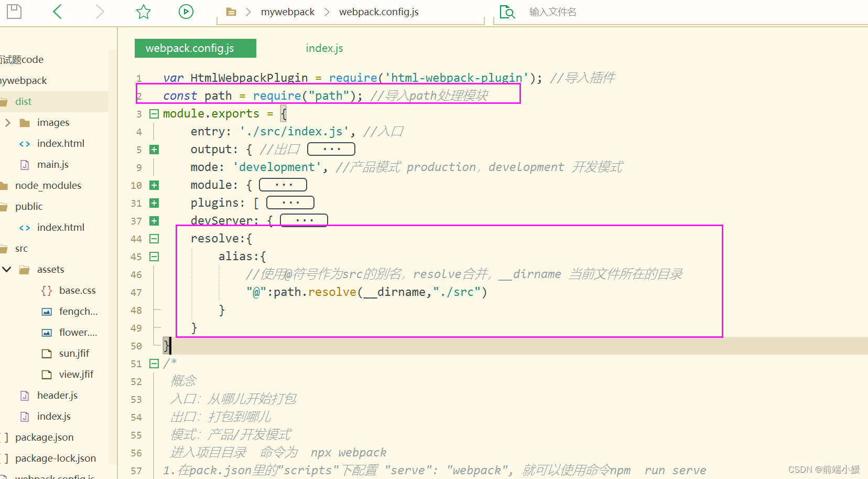868x479 pixels.
Task: Expand the images folder chevron
Action: (8, 122)
